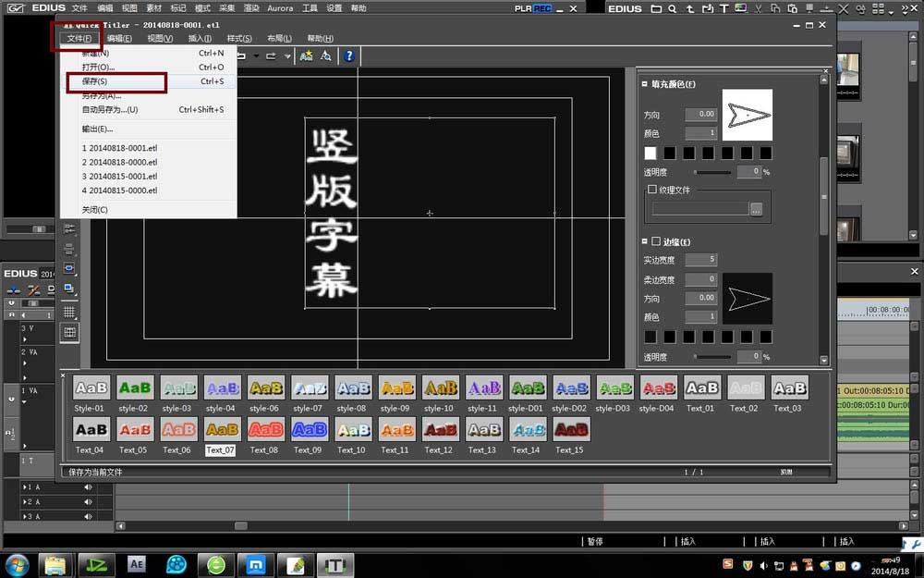Click the search magnifier icon in EDIUS bin window
Image resolution: width=924 pixels, height=578 pixels.
tap(673, 9)
